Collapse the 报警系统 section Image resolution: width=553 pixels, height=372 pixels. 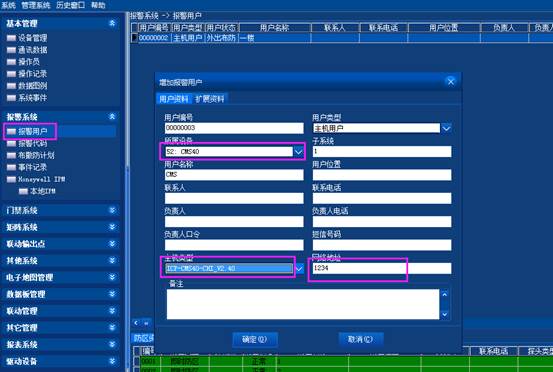pos(112,116)
